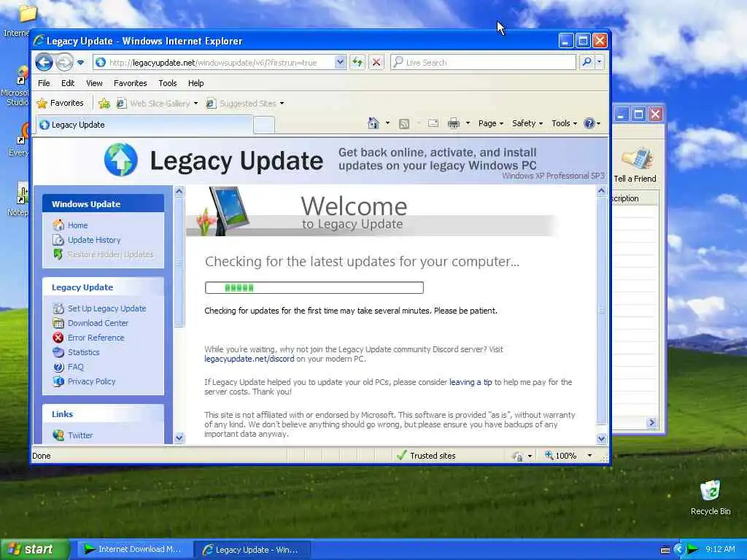Click the Add to Favorites Bar icon
The image size is (747, 560).
[104, 103]
